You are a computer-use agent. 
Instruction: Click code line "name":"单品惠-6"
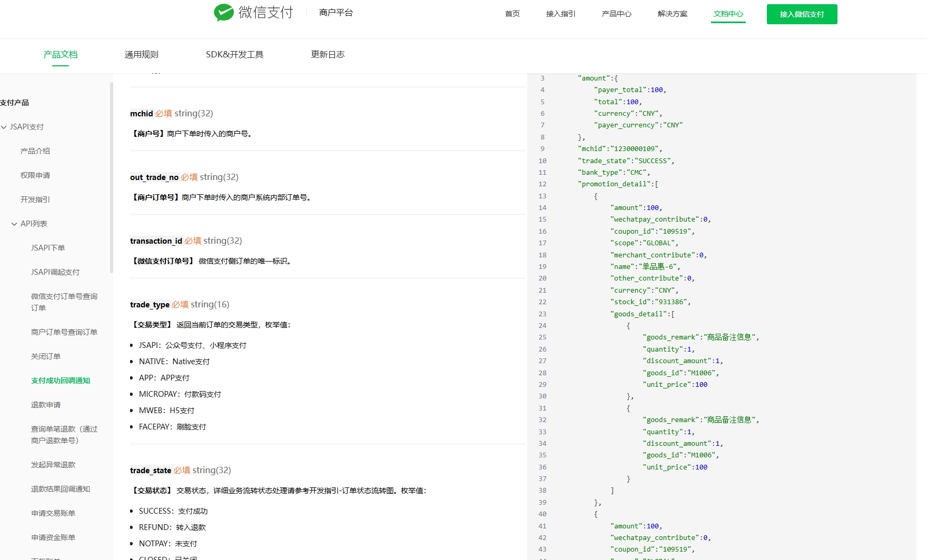tap(645, 267)
